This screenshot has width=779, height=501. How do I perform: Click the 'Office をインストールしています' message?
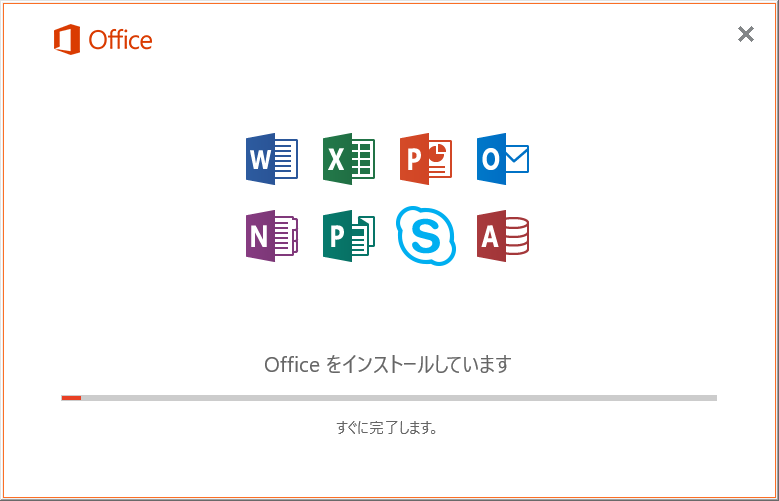click(388, 365)
